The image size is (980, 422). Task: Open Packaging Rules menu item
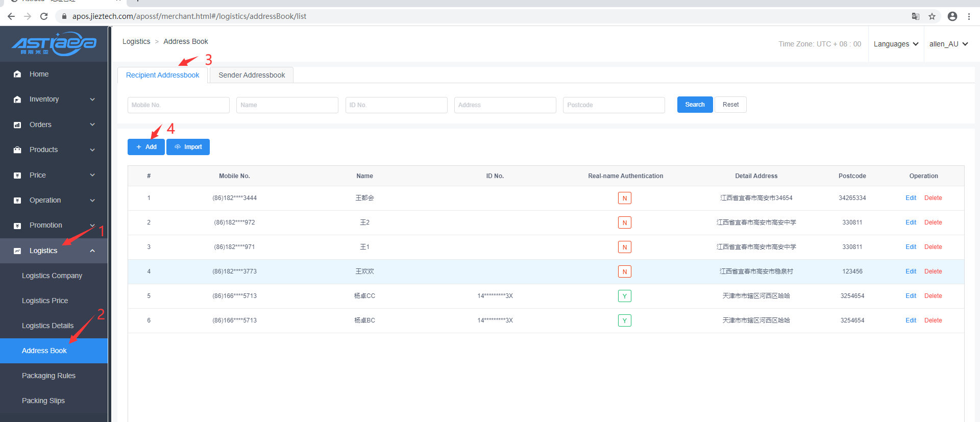click(x=48, y=376)
